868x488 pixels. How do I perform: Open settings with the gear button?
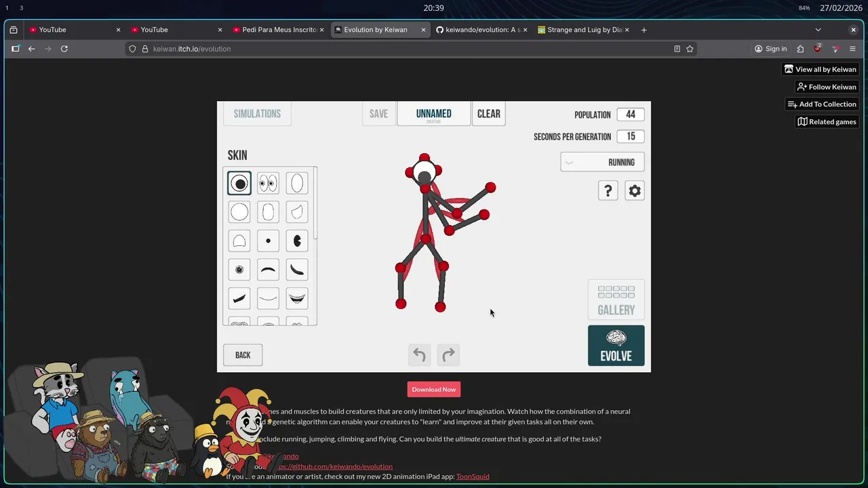[635, 191]
